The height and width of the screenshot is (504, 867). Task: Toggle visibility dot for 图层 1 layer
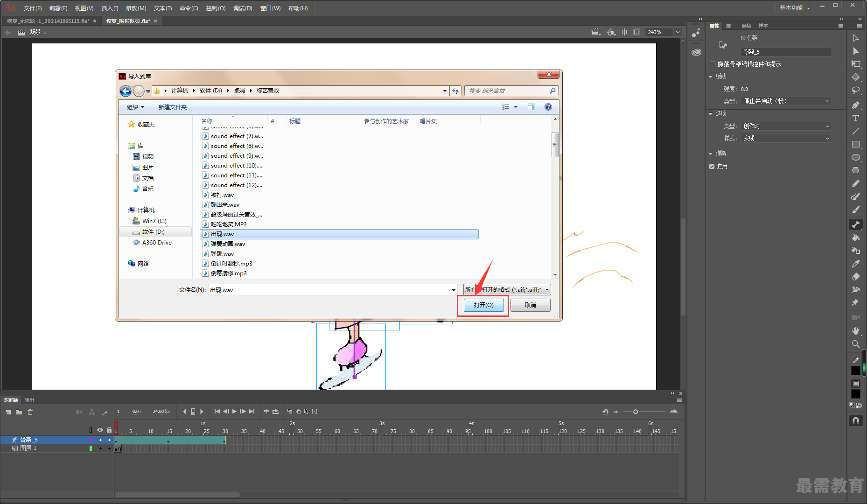coord(100,448)
